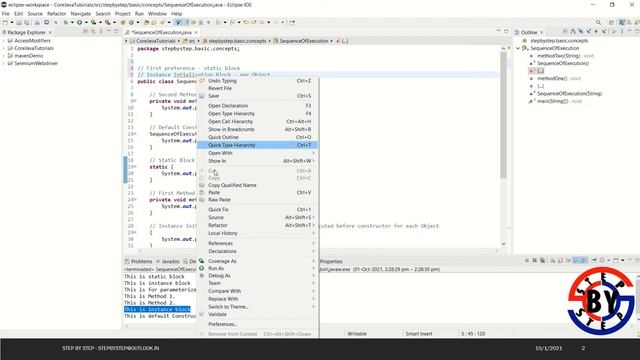Choose Undo Typing in context menu
This screenshot has height=360, width=640.
click(x=257, y=81)
